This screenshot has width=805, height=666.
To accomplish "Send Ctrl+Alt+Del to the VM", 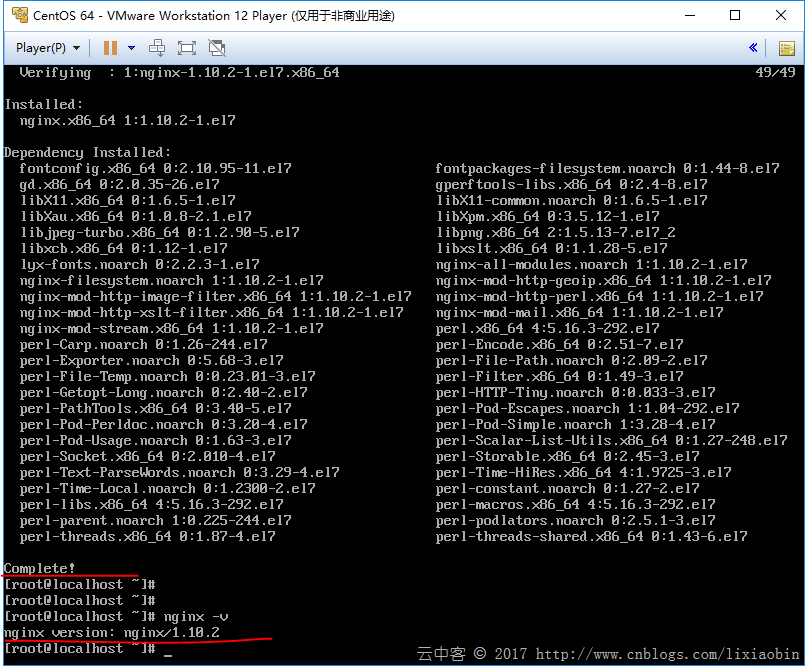I will [157, 48].
